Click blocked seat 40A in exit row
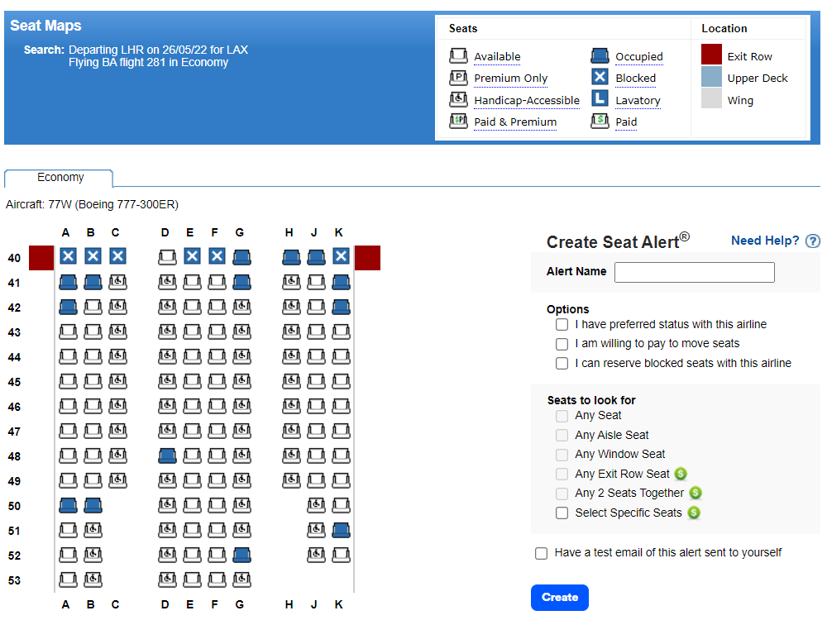Viewport: 827px width, 644px height. tap(68, 257)
